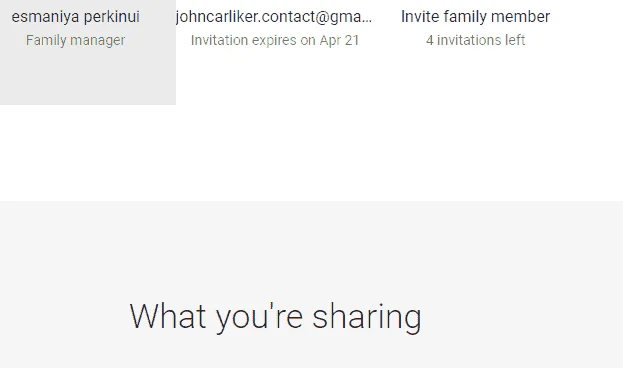
Task: Click the empty gray area of the manager card
Action: (88, 77)
